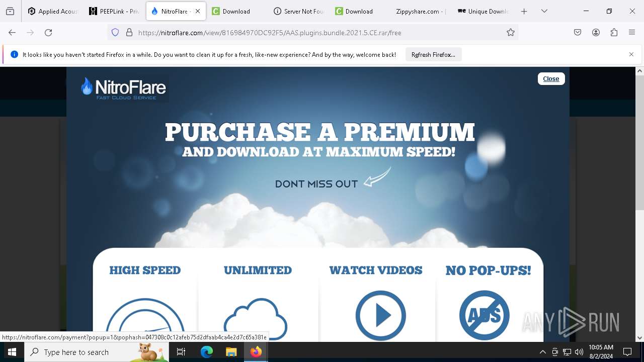The image size is (644, 362).
Task: Click the NO POP-UPS! heading text
Action: (x=488, y=270)
